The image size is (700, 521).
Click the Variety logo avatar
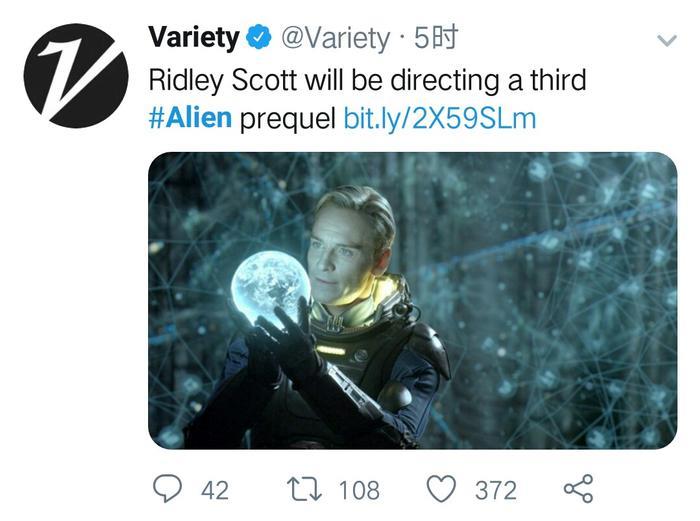tap(76, 76)
